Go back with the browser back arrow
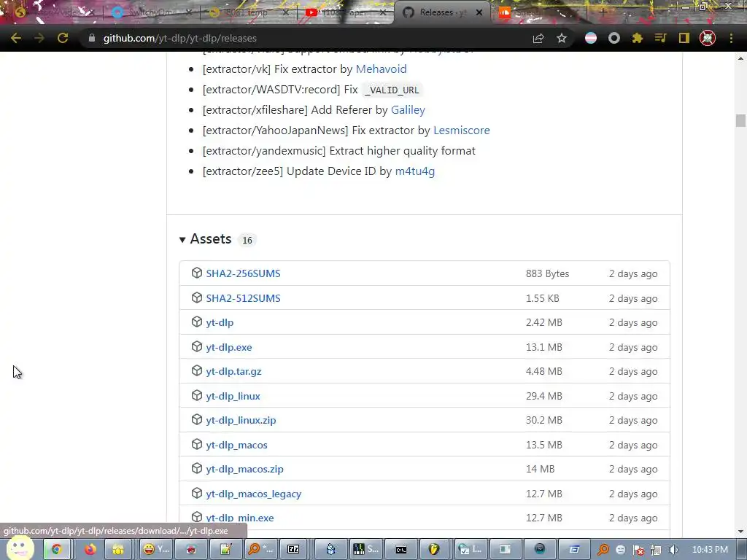Screen dimensions: 747x560 16,38
